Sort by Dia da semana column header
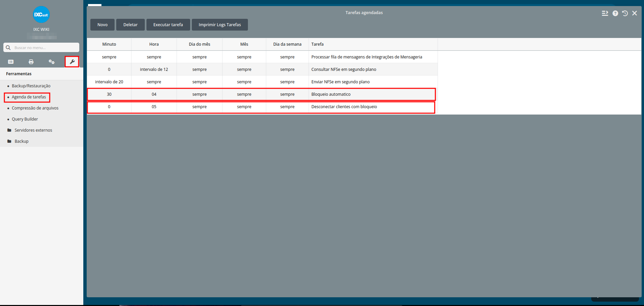The width and height of the screenshot is (644, 306). (x=287, y=44)
